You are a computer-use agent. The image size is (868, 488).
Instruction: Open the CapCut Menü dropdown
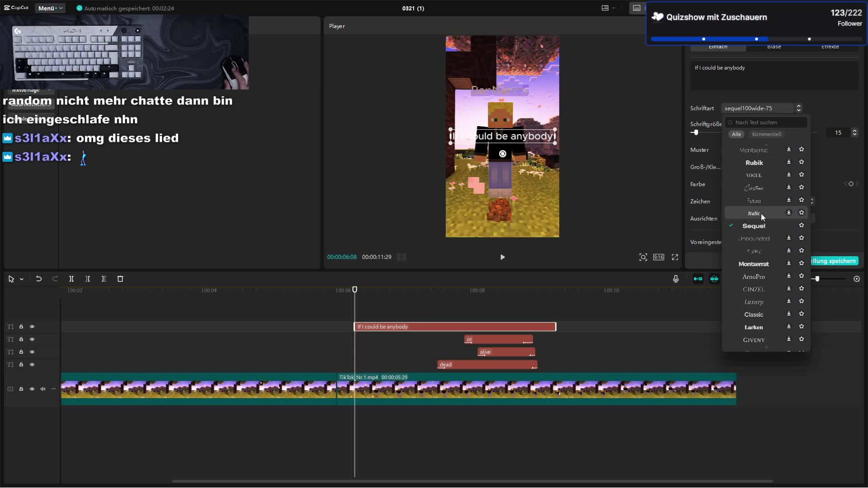click(x=50, y=8)
